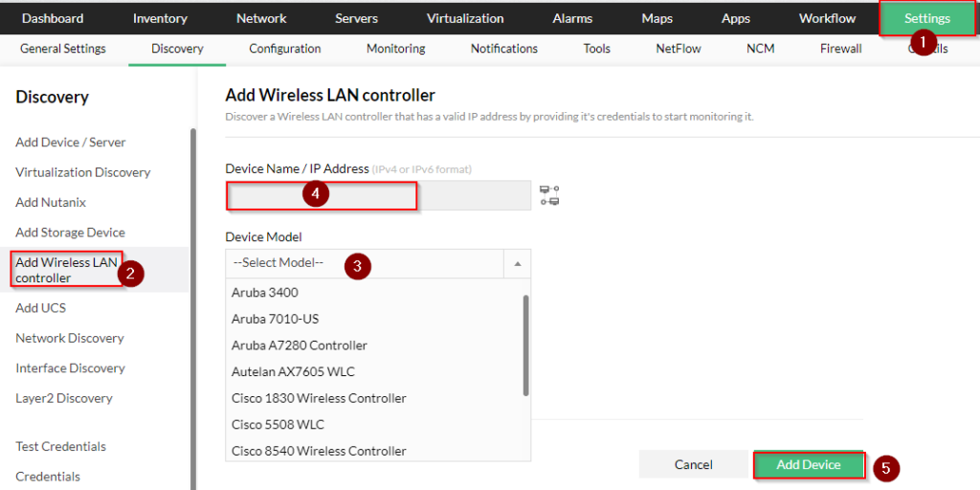This screenshot has width=980, height=490.
Task: Click the Discovery sidebar scrollbar
Action: (193, 309)
